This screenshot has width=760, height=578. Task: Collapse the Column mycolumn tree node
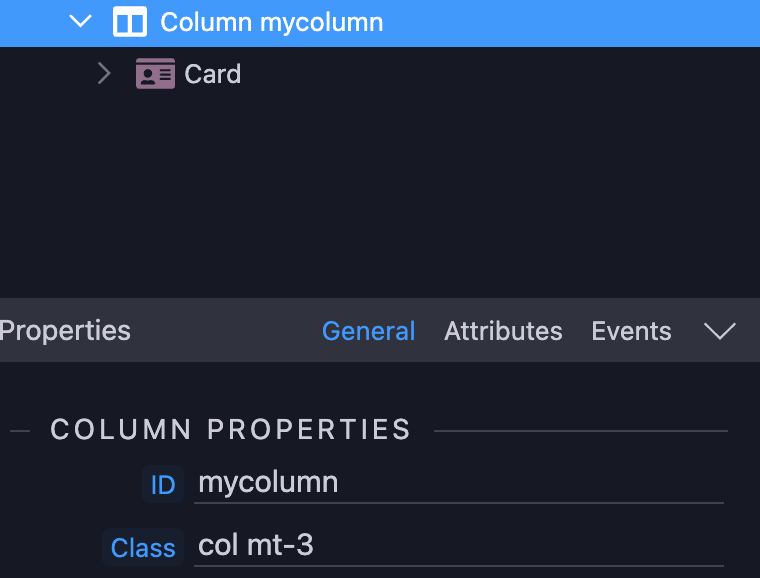pos(80,21)
